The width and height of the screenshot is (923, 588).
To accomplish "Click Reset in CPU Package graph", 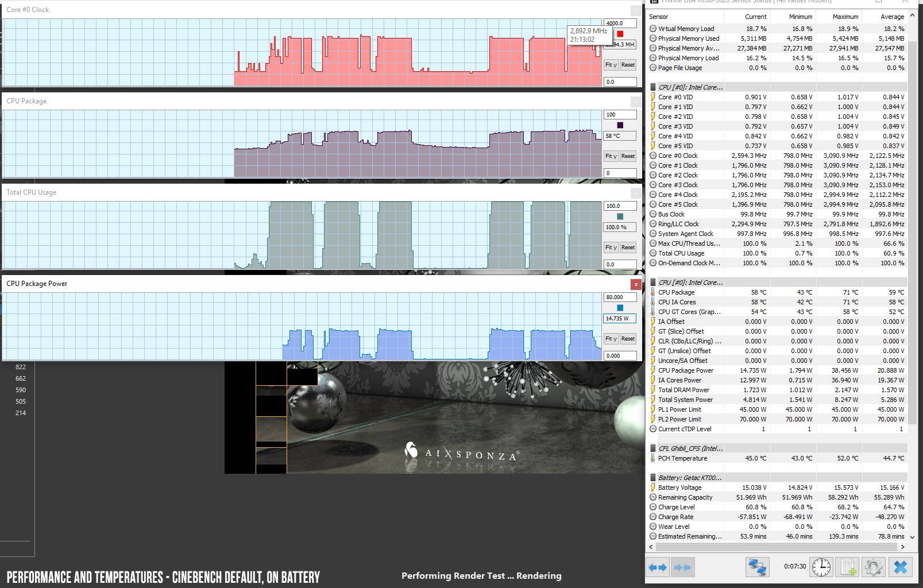I will point(628,156).
